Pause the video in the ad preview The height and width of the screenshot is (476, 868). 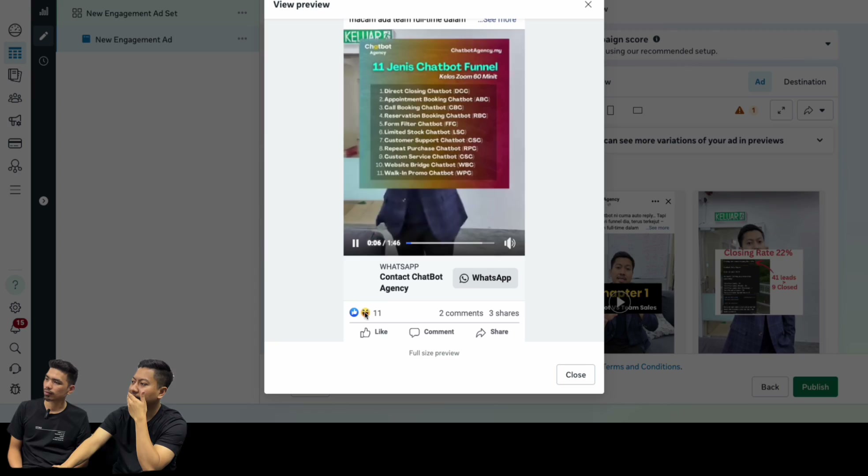(x=355, y=243)
